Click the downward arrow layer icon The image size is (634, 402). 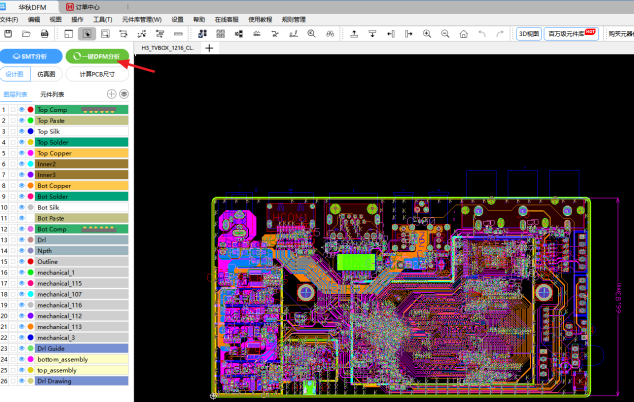coord(372,34)
